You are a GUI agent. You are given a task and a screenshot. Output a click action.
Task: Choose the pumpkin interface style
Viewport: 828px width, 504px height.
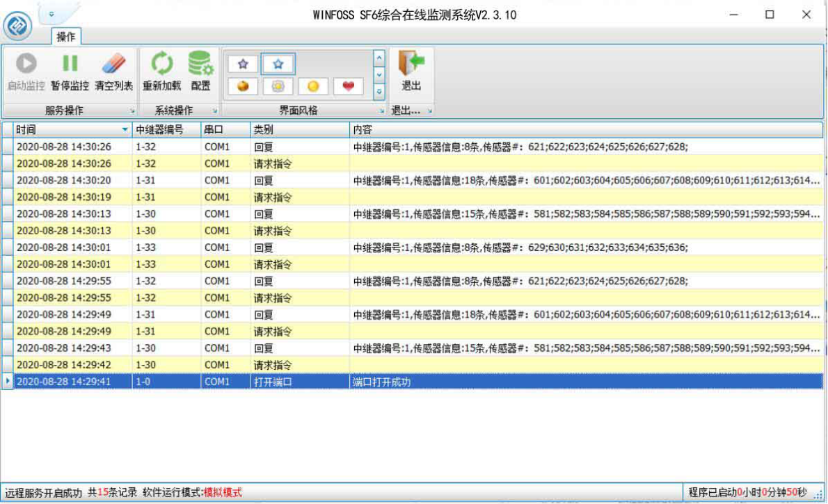(x=243, y=86)
